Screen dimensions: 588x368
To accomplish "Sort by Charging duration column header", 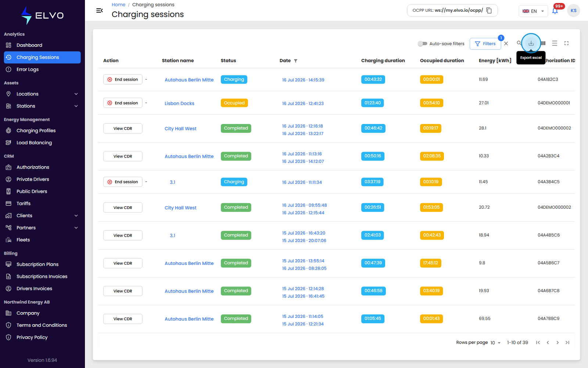I will click(383, 61).
